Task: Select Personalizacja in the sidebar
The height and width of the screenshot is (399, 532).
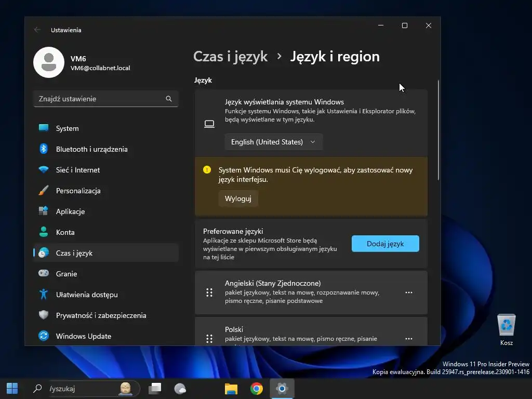Action: click(x=106, y=191)
